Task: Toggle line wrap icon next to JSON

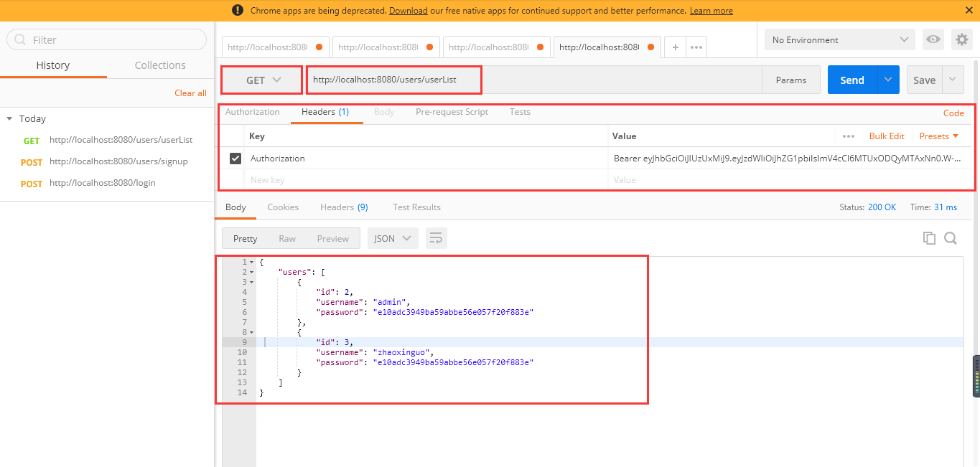Action: [x=436, y=238]
